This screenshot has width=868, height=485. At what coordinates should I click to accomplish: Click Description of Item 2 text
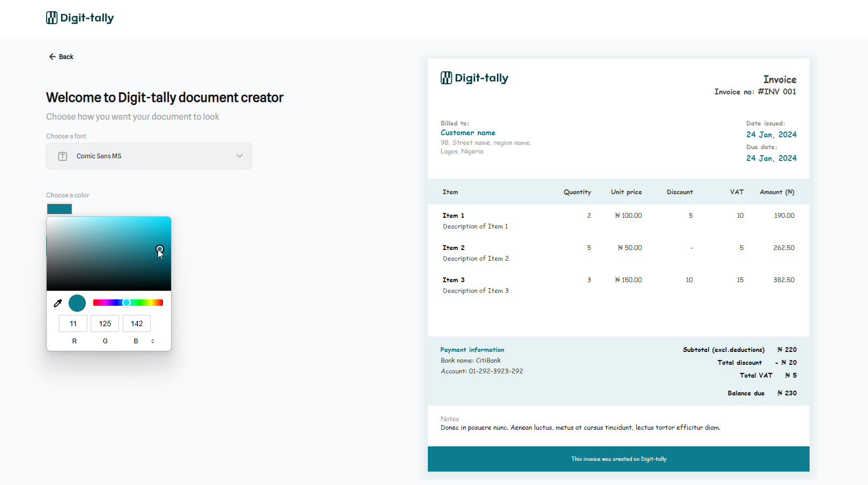tap(476, 259)
